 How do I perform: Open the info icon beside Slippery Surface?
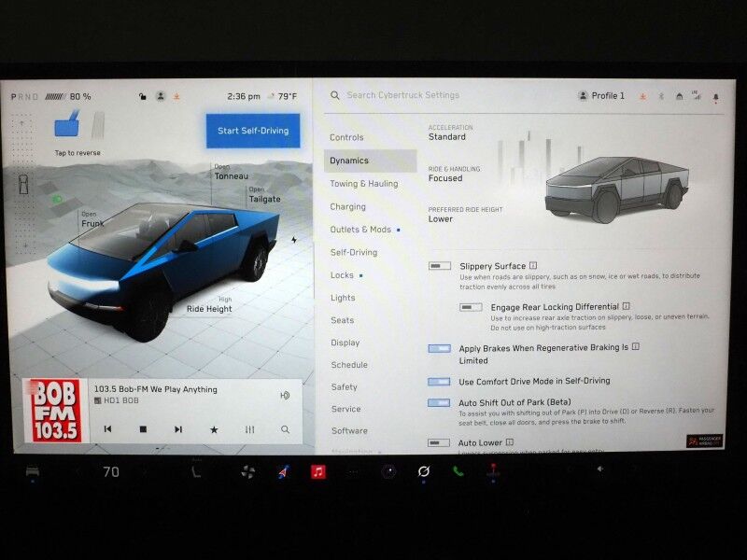(x=533, y=265)
